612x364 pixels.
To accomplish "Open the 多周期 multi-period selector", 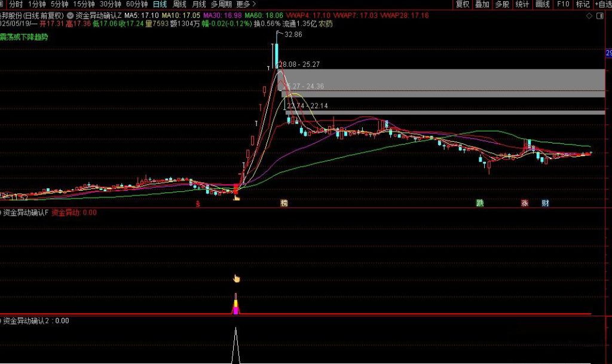I will click(x=221, y=4).
